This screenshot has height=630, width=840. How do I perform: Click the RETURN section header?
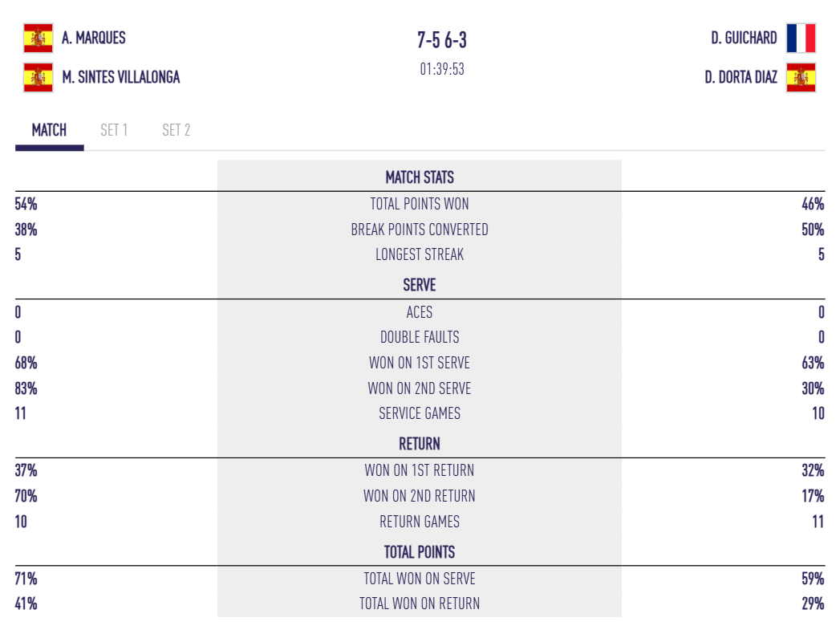(420, 444)
